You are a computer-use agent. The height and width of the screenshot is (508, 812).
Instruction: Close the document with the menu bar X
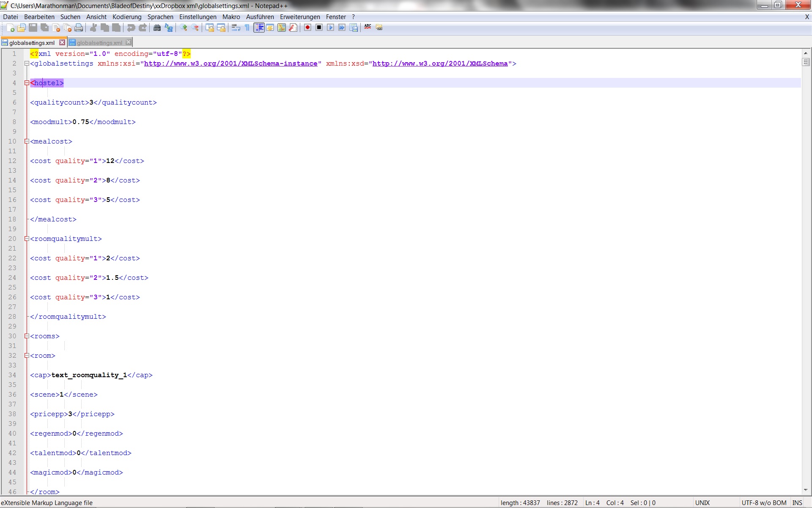click(807, 17)
